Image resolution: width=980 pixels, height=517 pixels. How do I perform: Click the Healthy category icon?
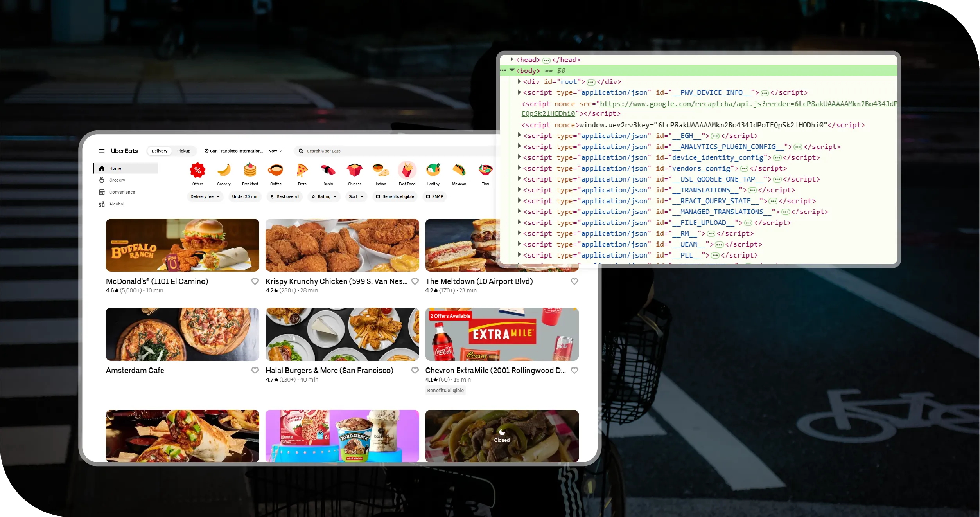click(433, 171)
